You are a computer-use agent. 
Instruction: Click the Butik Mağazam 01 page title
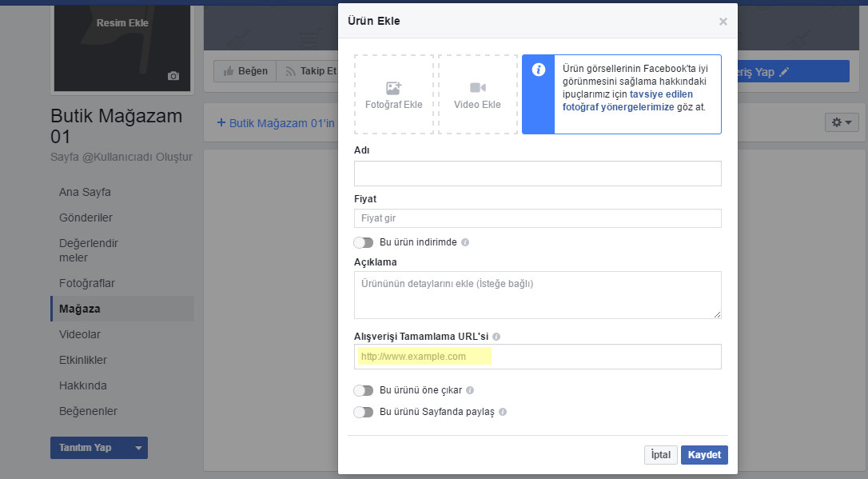[x=116, y=126]
